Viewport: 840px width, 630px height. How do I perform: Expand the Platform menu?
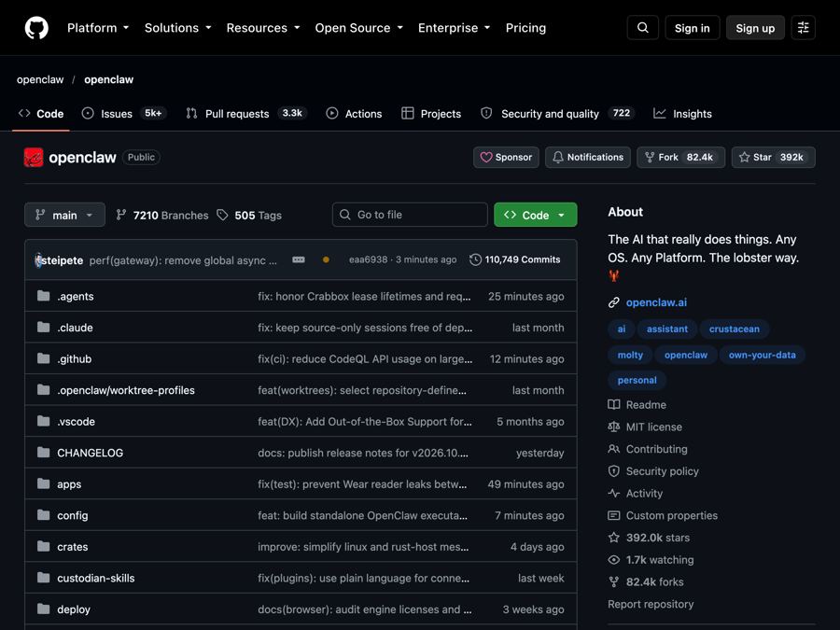click(x=98, y=28)
